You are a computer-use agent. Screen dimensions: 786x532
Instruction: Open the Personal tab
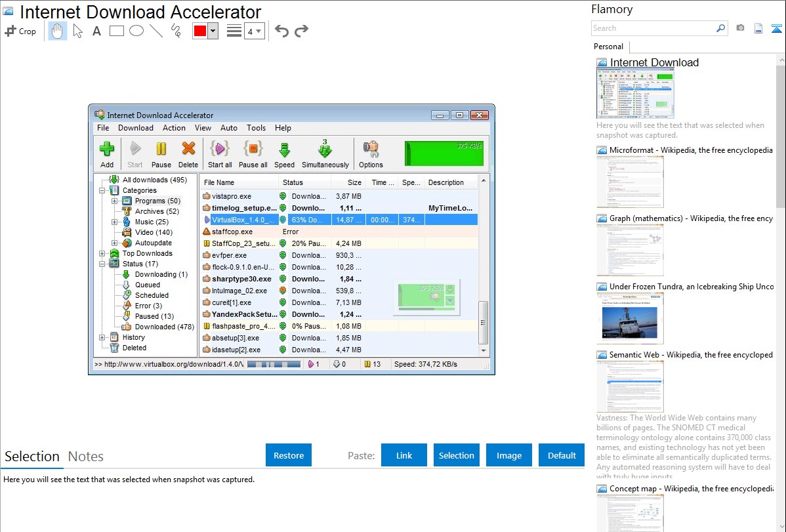(x=608, y=47)
